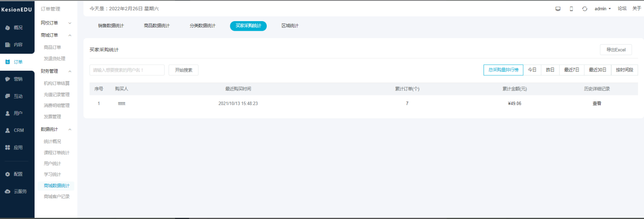Open 统计概况 in sidebar
The image size is (644, 219).
coord(53,141)
